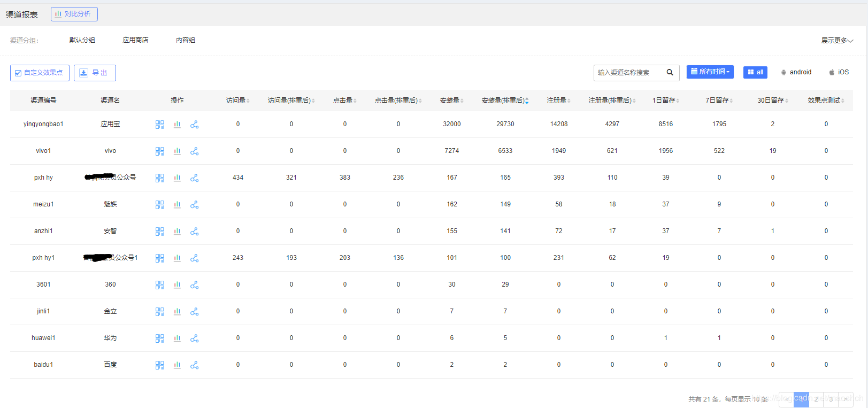Filter by iOS platform
This screenshot has height=408, width=868.
pyautogui.click(x=839, y=72)
